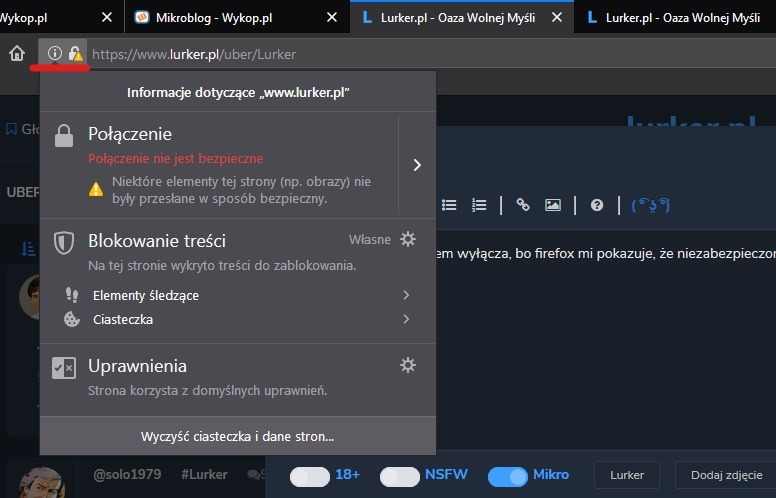The height and width of the screenshot is (498, 776).
Task: Click the bottom user avatar
Action: [x=42, y=483]
